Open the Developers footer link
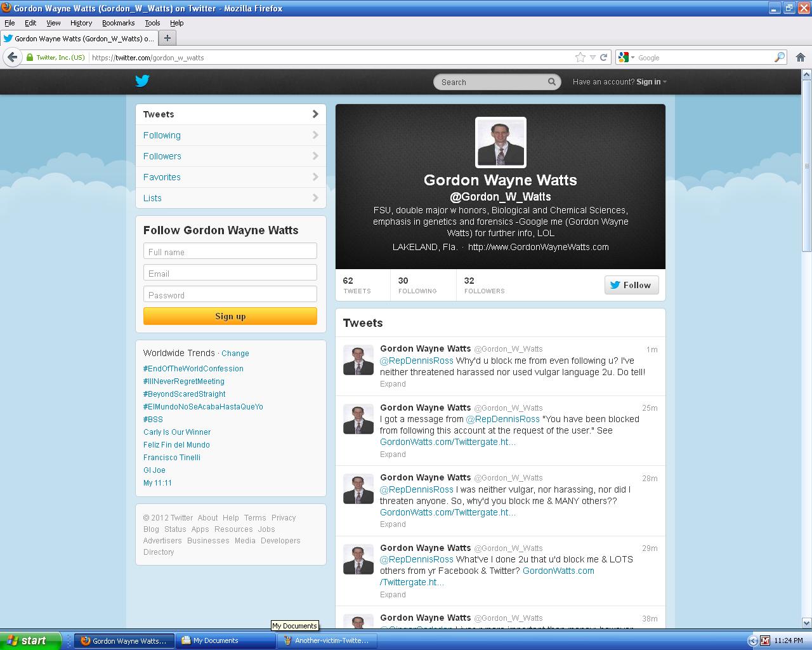Viewport: 812px width, 650px height. (280, 541)
